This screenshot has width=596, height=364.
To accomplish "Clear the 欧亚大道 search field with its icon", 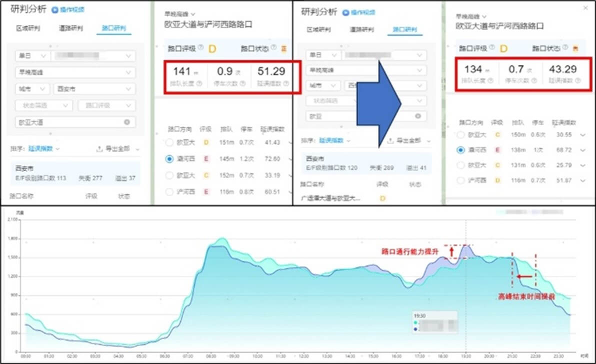I will pos(127,122).
